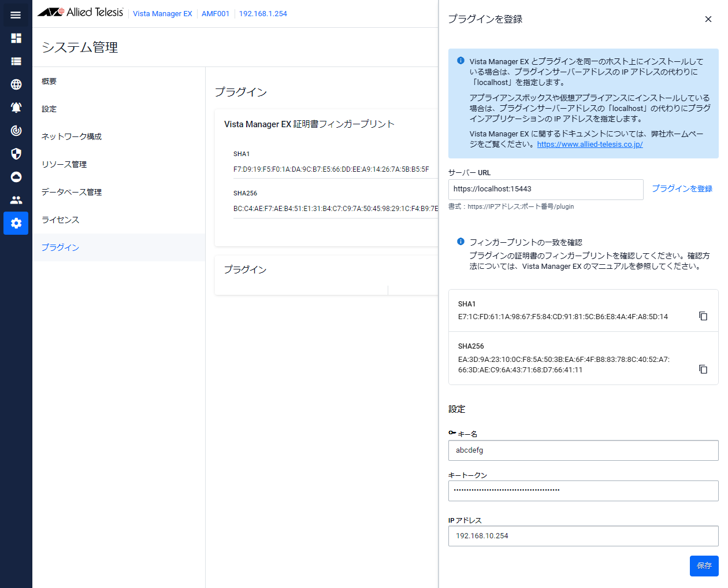Select the plugin SHA1 value E7:1C:FD…
The height and width of the screenshot is (588, 728).
point(563,317)
